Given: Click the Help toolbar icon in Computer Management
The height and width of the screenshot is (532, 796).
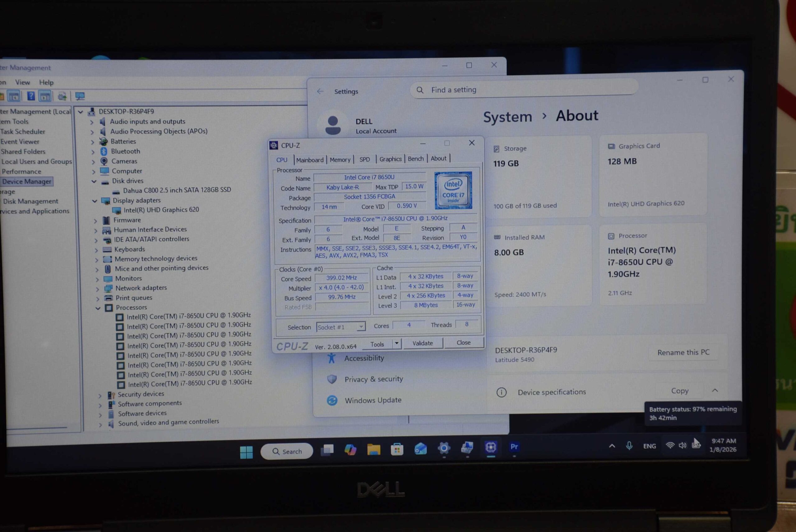Looking at the screenshot, I should [31, 96].
